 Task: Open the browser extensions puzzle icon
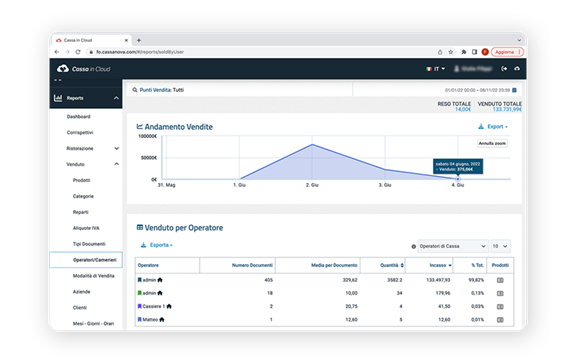click(464, 52)
